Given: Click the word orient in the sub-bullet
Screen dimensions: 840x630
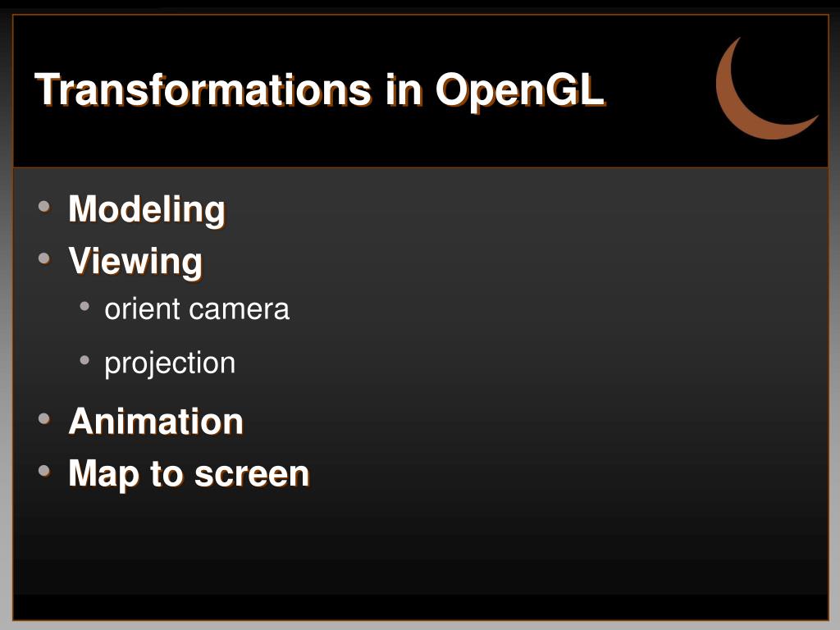Looking at the screenshot, I should [142, 309].
